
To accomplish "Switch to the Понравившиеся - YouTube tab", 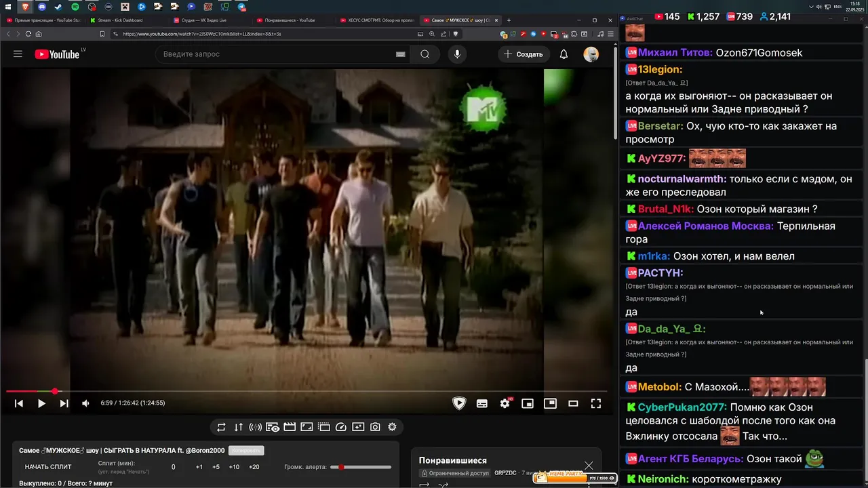I will coord(295,20).
